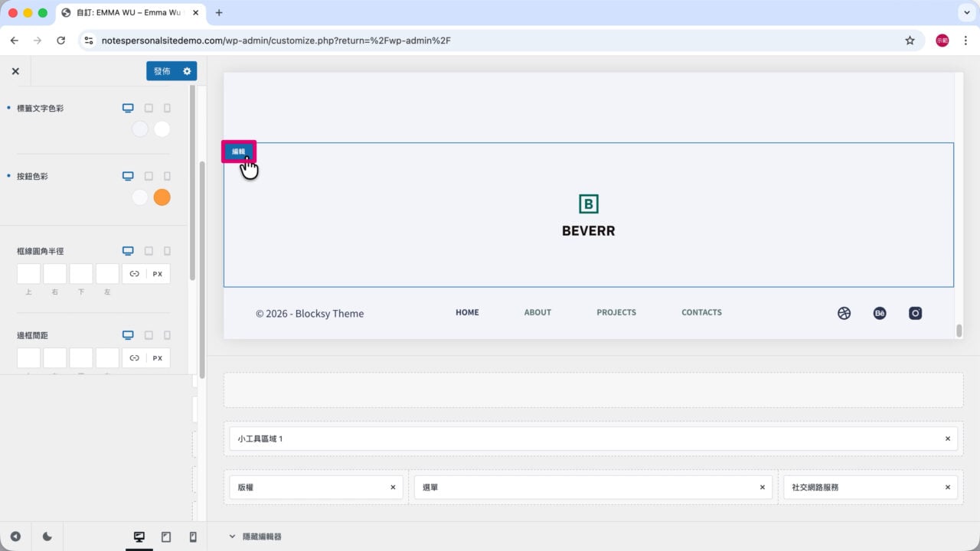
Task: Open ABOUT footer menu link
Action: (x=537, y=312)
